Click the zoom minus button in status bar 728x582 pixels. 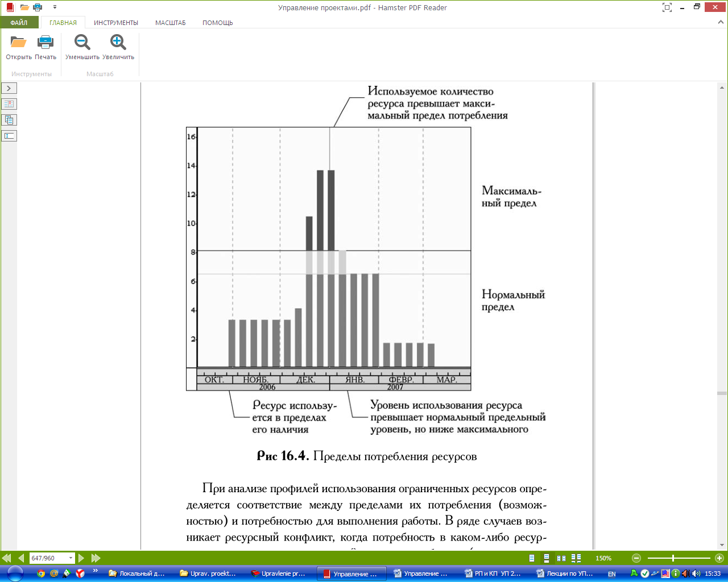tap(636, 558)
